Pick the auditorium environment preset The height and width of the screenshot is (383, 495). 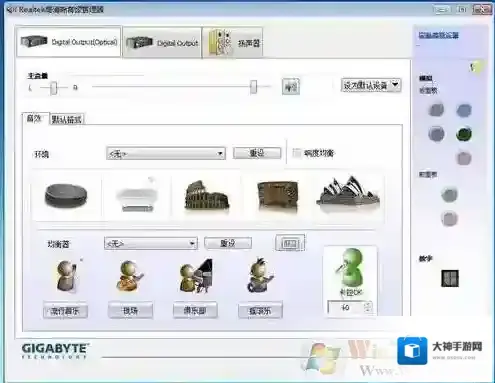click(x=278, y=196)
